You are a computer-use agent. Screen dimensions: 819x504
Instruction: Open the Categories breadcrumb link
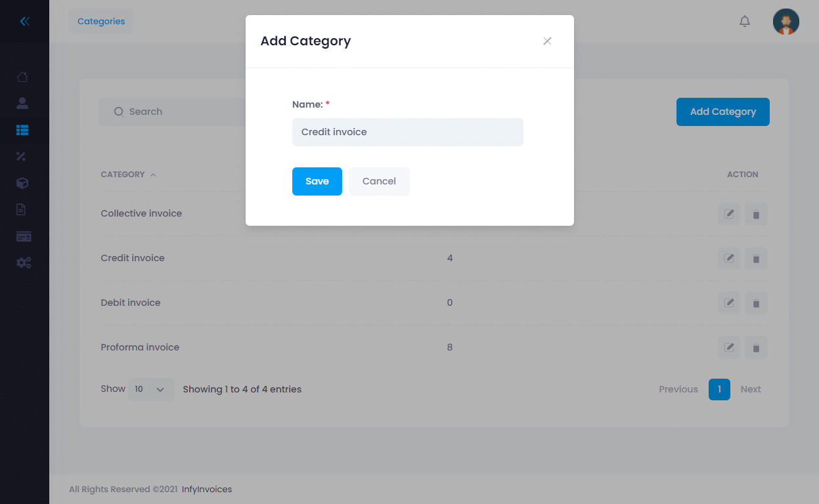[100, 21]
